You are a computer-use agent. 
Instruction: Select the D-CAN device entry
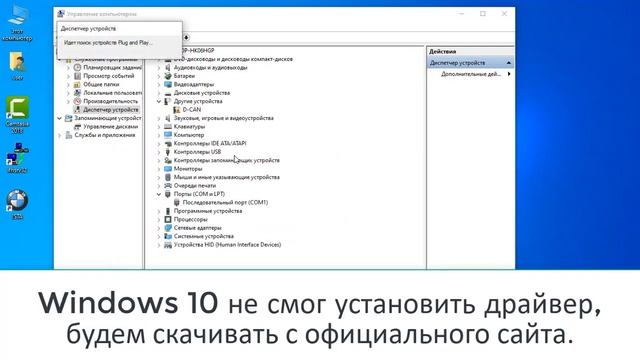click(x=191, y=110)
